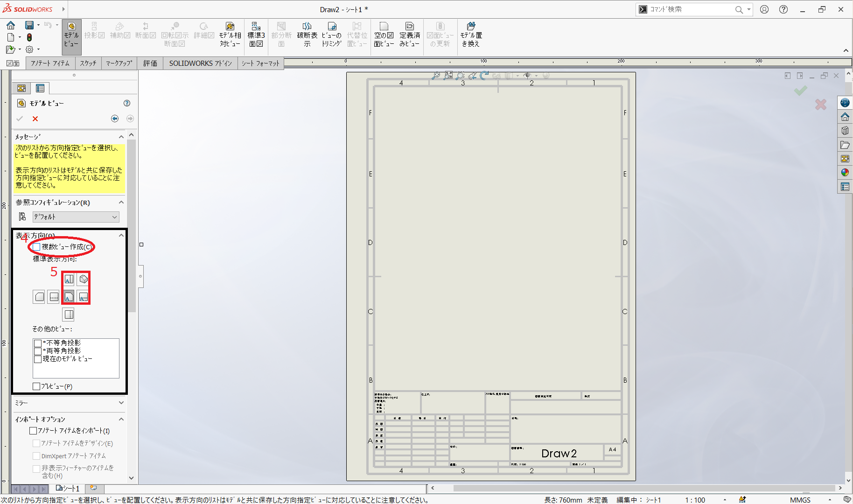Go back with the blue arrow button
Screen dimensions: 853x504
pyautogui.click(x=115, y=119)
